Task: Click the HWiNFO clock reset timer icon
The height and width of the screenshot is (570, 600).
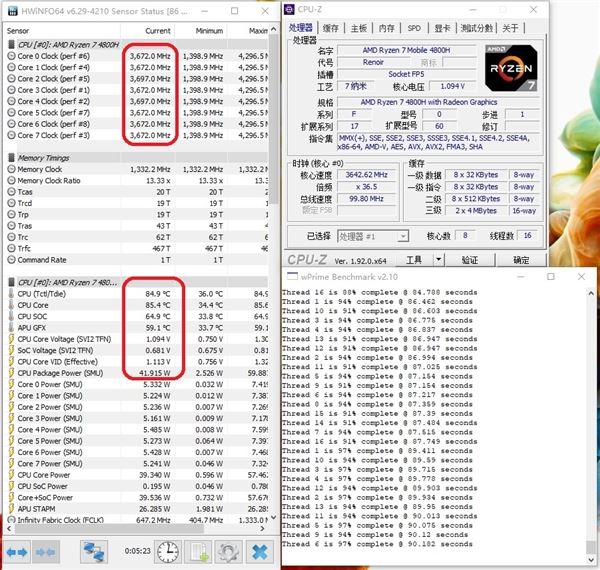Action: click(x=168, y=552)
